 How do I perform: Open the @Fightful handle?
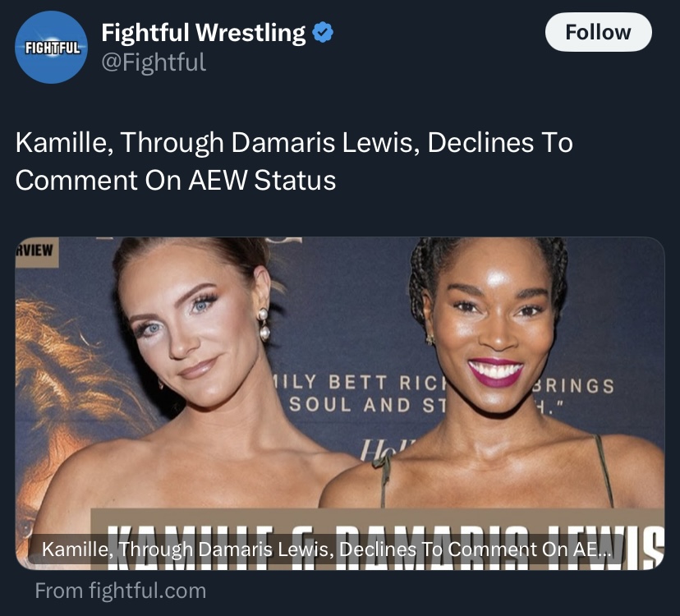[154, 62]
